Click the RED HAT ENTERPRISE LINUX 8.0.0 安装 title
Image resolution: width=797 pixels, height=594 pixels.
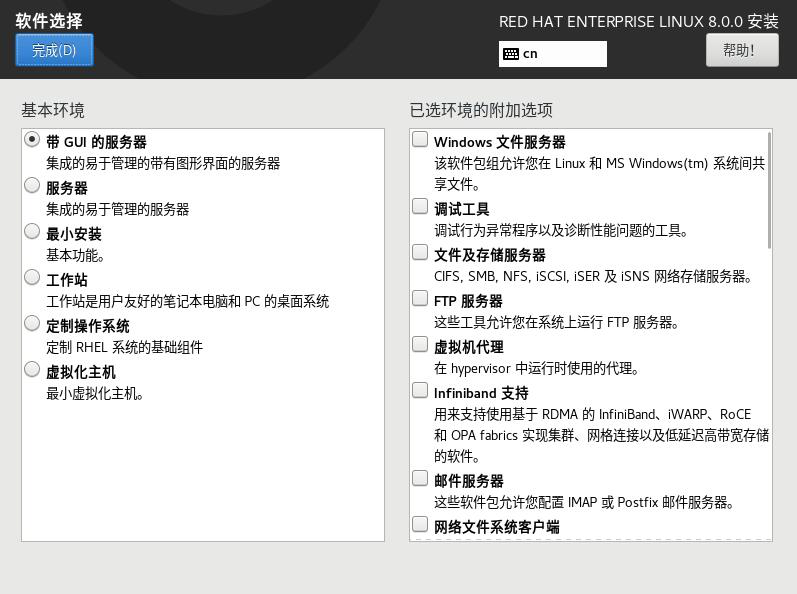(638, 22)
